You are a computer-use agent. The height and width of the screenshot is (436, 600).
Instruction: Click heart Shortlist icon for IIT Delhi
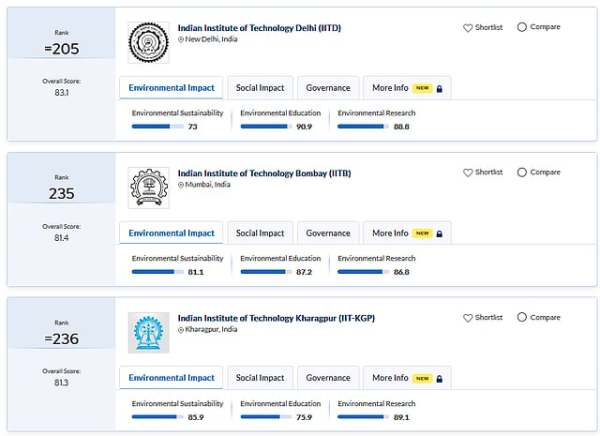467,28
